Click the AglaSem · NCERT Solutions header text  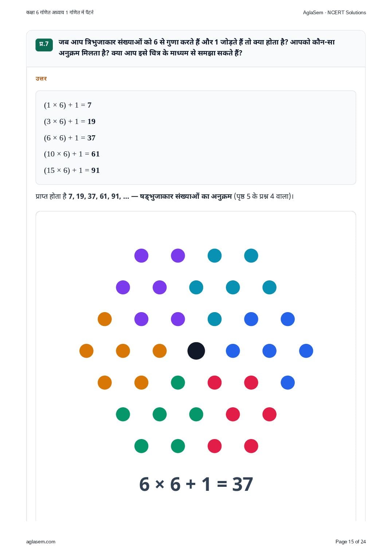point(334,12)
